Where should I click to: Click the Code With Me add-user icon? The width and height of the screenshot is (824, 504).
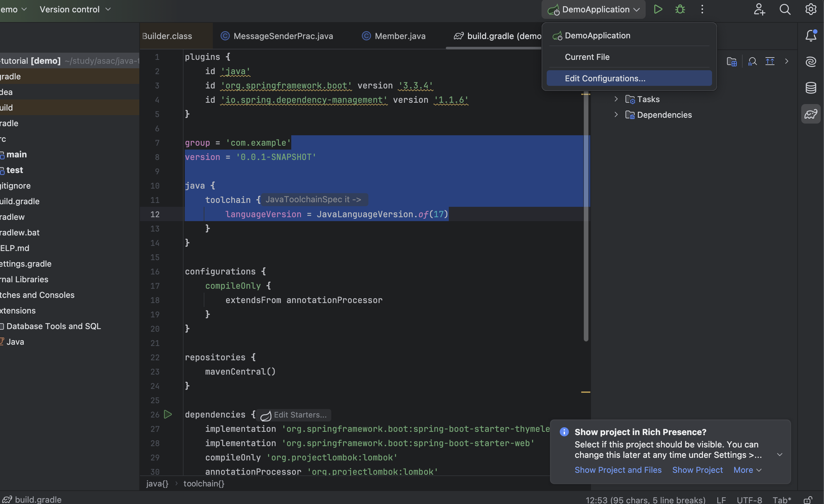759,9
